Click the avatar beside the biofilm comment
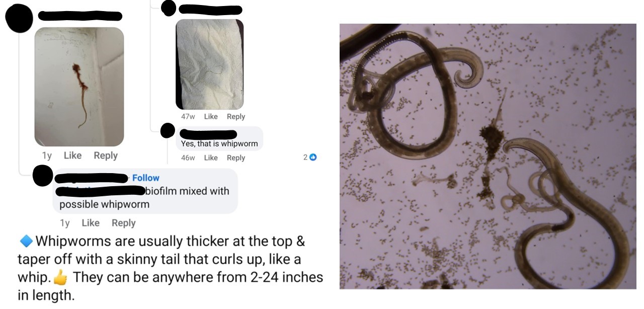 click(x=43, y=175)
